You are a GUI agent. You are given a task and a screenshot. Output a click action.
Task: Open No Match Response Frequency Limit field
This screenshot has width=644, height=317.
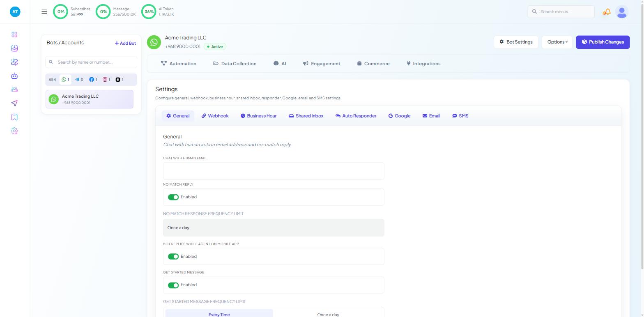pyautogui.click(x=274, y=228)
